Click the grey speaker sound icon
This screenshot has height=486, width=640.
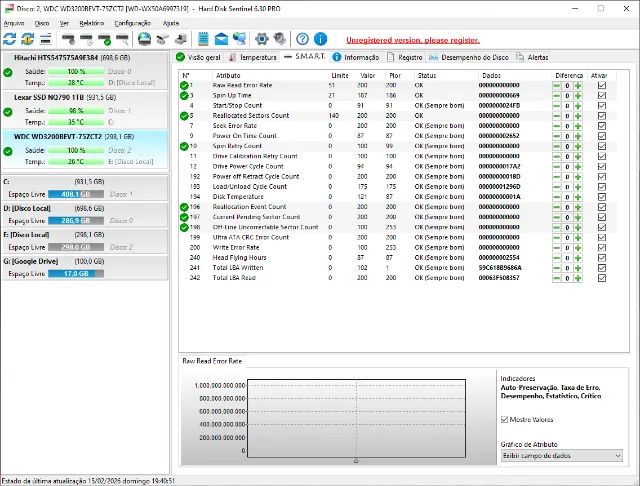(x=280, y=39)
